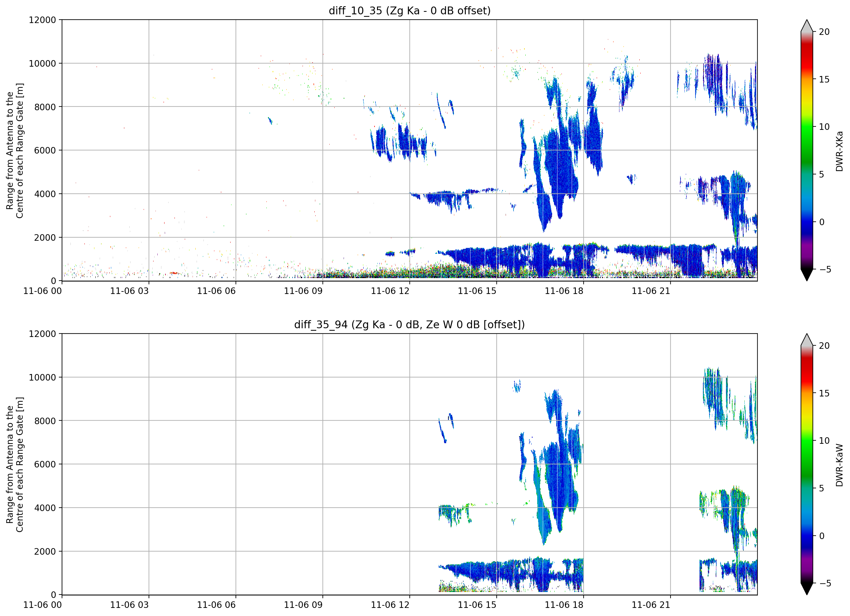Click x-axis label 11-06 15 under diff_10_35 plot
Screen dimensions: 850x616
click(x=477, y=291)
